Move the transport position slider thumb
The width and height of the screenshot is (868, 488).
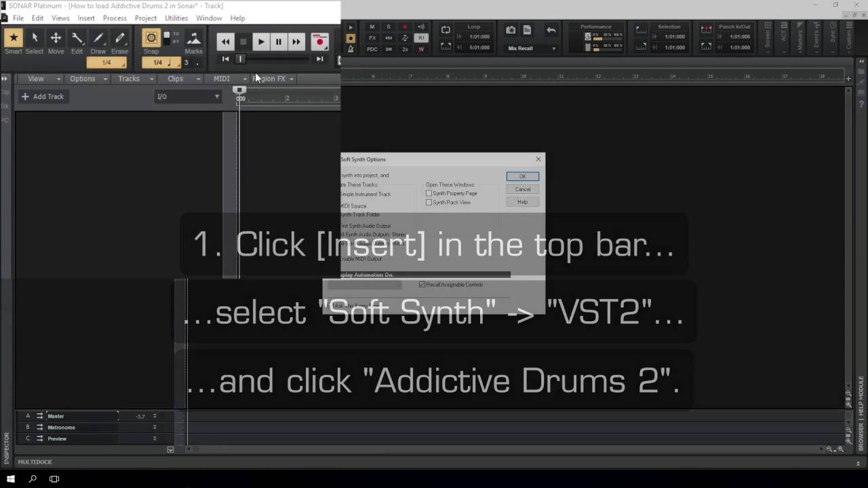point(239,59)
